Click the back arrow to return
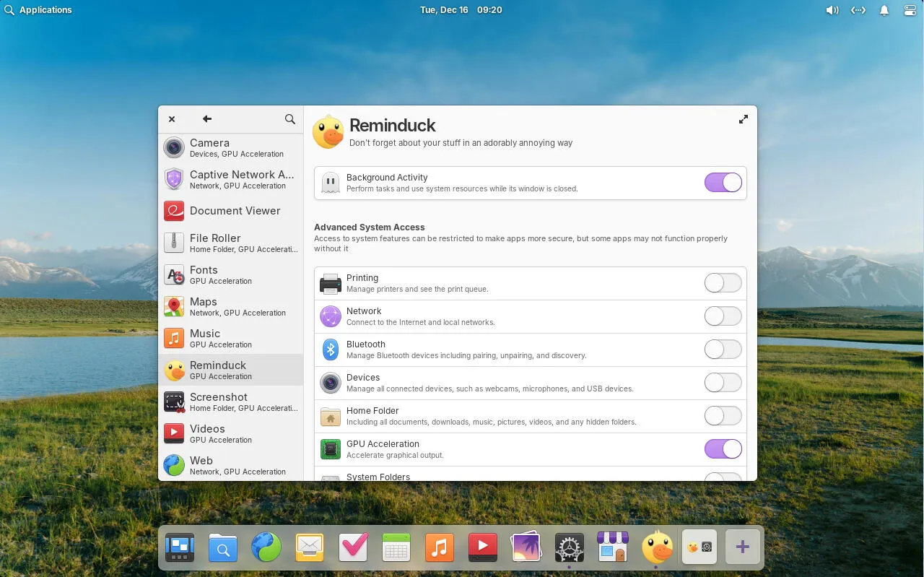The image size is (924, 577). coord(206,119)
